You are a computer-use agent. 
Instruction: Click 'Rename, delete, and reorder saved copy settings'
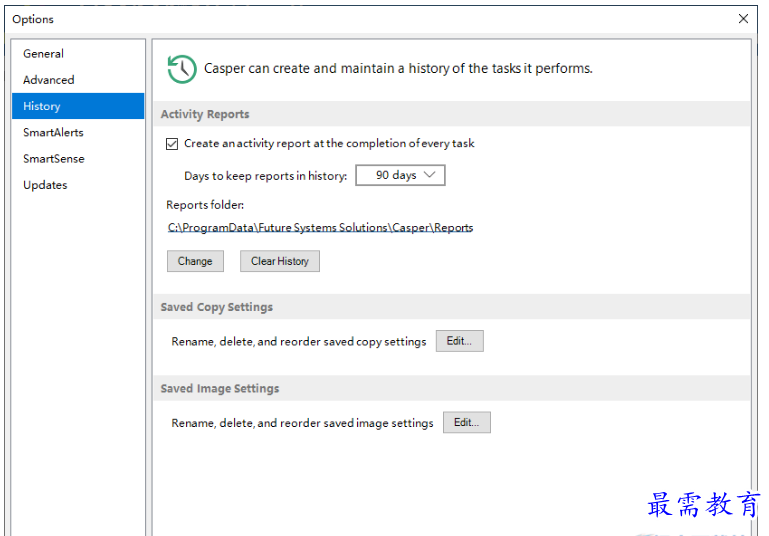[x=299, y=341]
